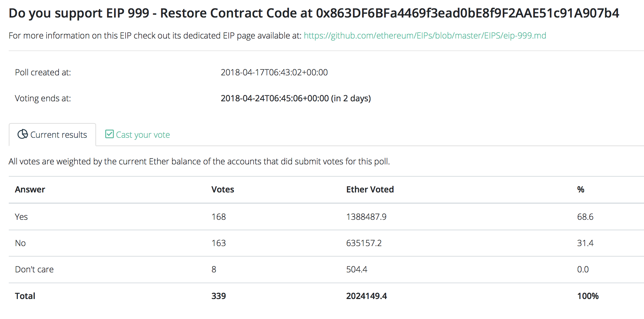Click the Ether Voted column header
This screenshot has height=319, width=644.
click(x=370, y=189)
